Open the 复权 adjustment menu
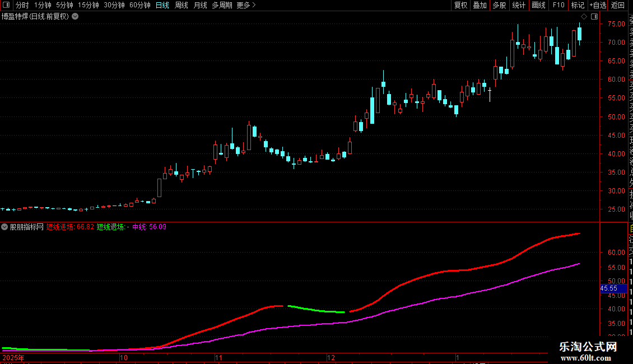The image size is (633, 364). pos(460,5)
